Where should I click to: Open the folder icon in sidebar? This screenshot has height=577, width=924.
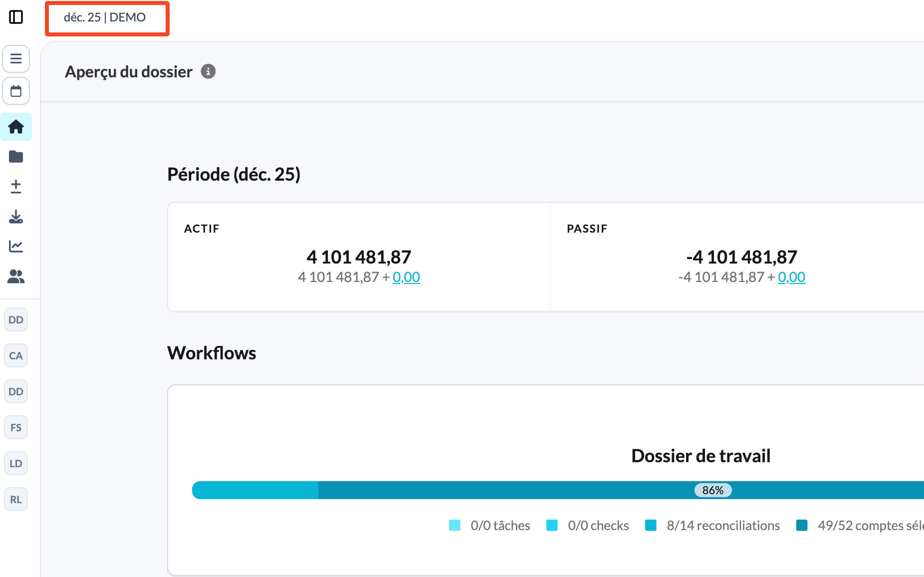coord(16,157)
